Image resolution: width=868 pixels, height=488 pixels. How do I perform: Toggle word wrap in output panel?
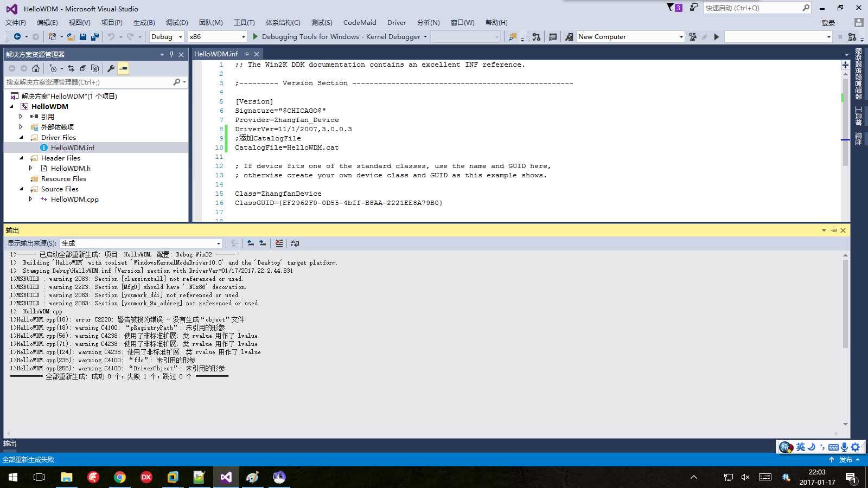(295, 243)
